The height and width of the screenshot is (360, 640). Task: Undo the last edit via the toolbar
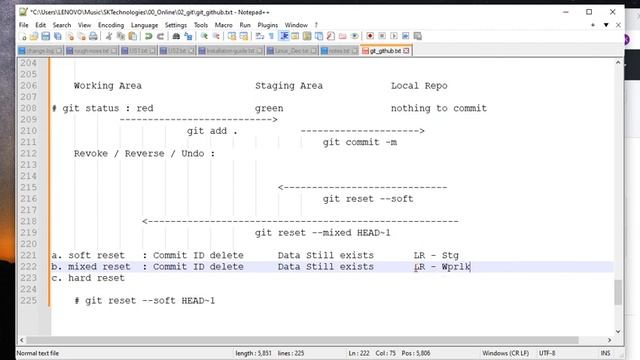148,36
